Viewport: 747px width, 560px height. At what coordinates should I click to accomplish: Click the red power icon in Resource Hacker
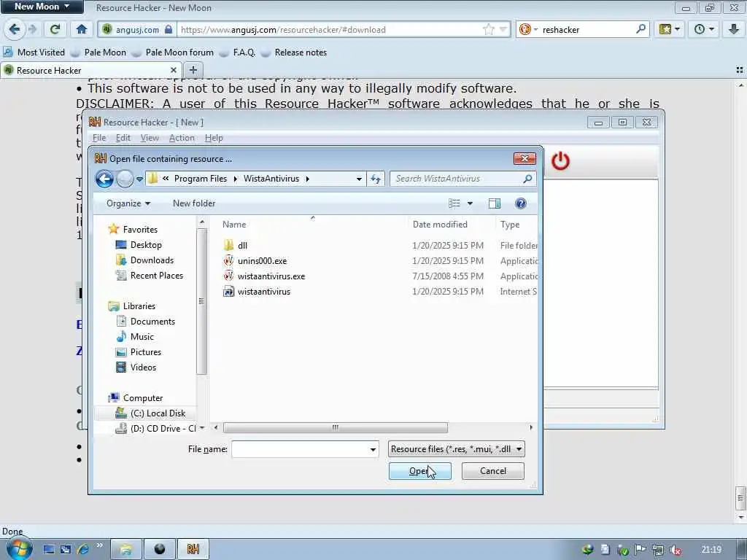click(x=560, y=161)
